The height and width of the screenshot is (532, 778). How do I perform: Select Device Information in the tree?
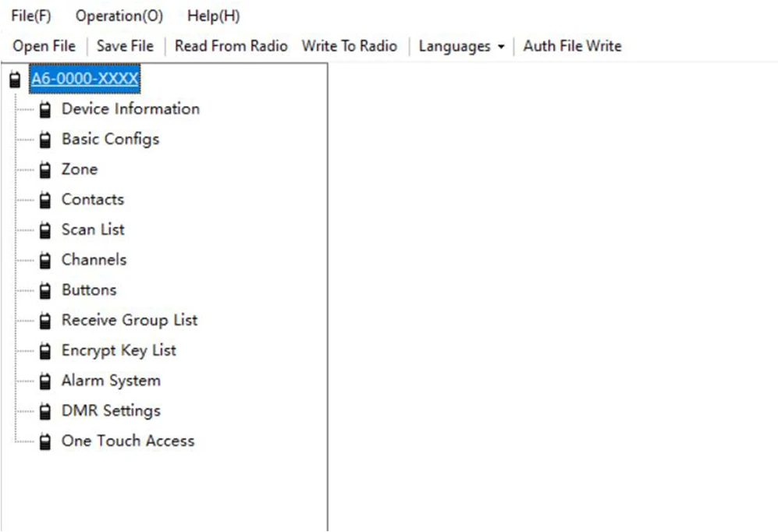click(x=130, y=109)
